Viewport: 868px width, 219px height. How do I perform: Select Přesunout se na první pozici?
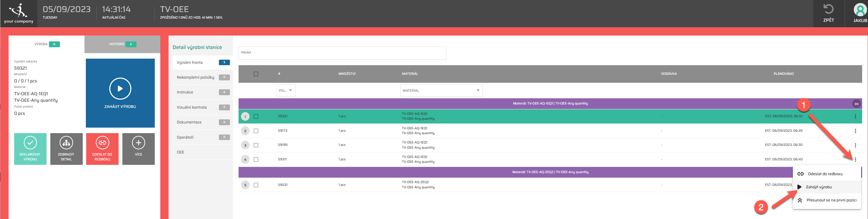tap(831, 200)
